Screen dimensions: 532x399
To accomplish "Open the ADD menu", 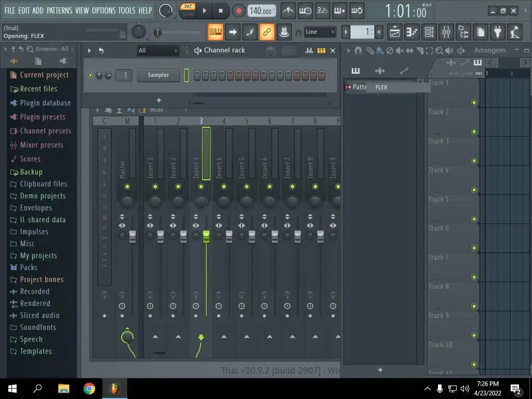I will [x=37, y=10].
